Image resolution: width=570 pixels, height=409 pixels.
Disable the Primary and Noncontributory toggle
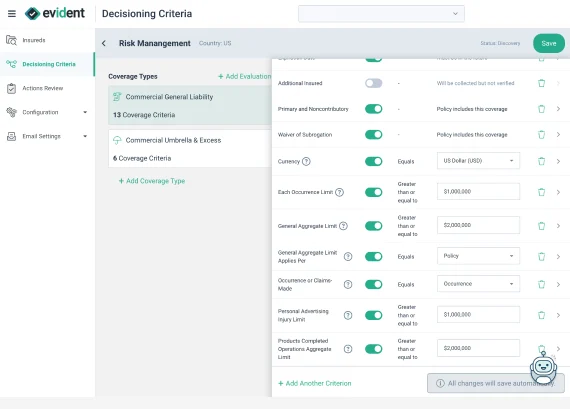click(374, 109)
